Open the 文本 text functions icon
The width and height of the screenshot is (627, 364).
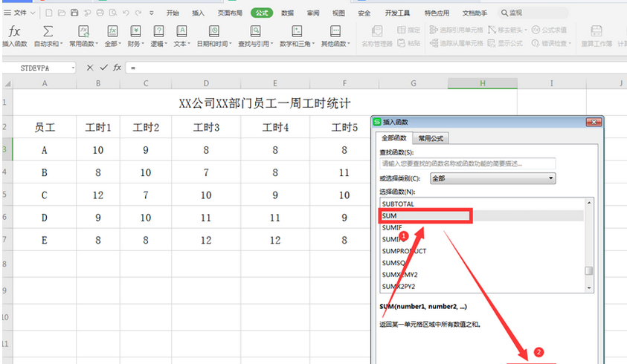(181, 31)
